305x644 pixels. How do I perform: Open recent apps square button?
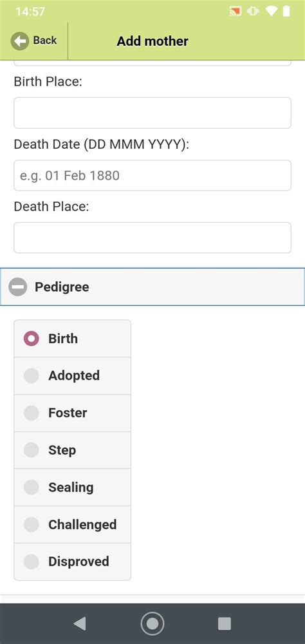click(224, 623)
